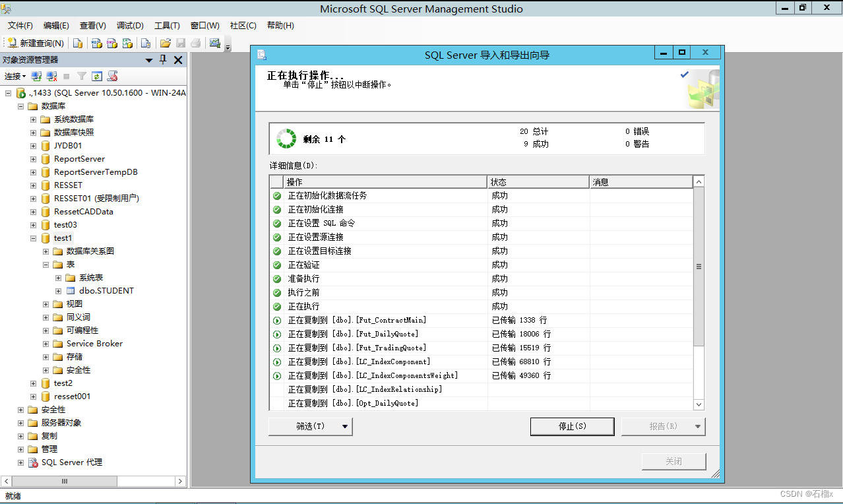Click the Filter funnel icon in Object Explorer
843x504 pixels.
(x=81, y=77)
